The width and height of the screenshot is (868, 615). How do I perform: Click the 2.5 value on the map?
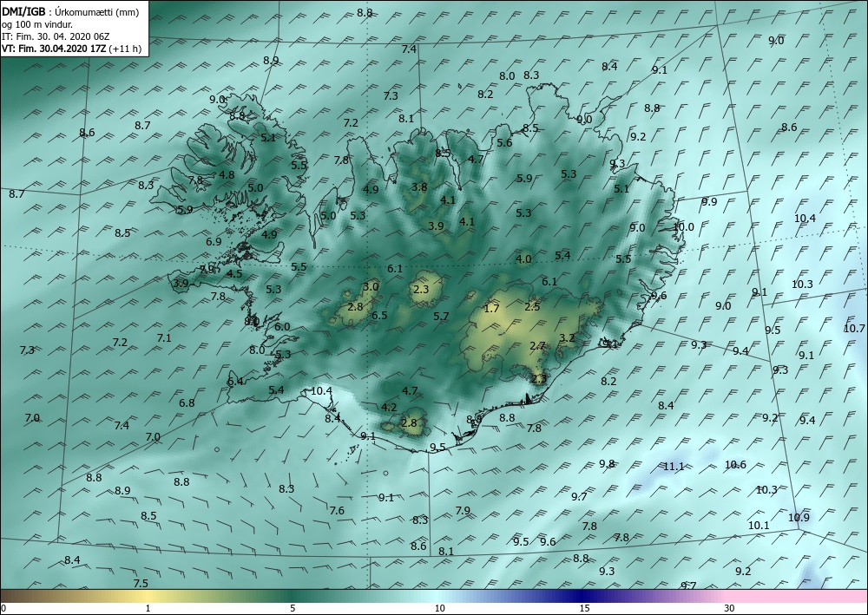click(x=533, y=306)
